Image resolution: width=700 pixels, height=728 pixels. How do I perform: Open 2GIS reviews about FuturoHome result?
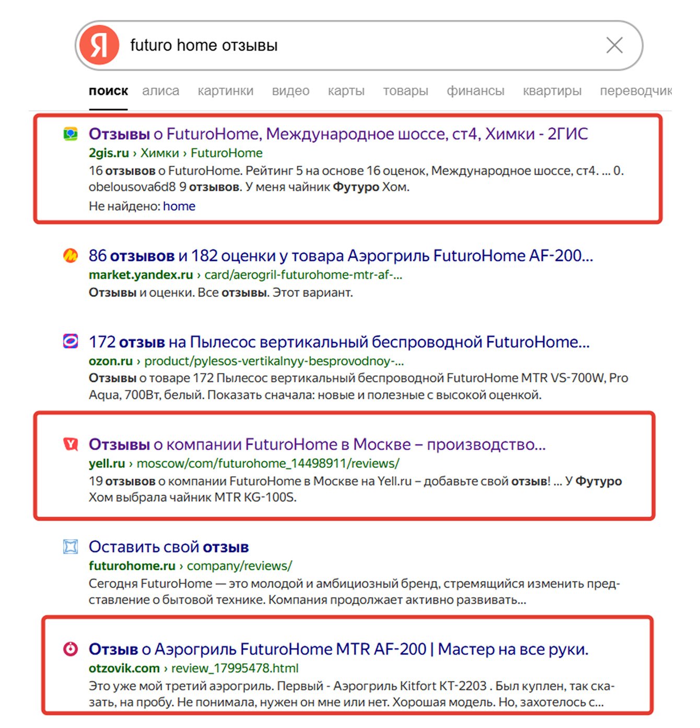pyautogui.click(x=338, y=134)
